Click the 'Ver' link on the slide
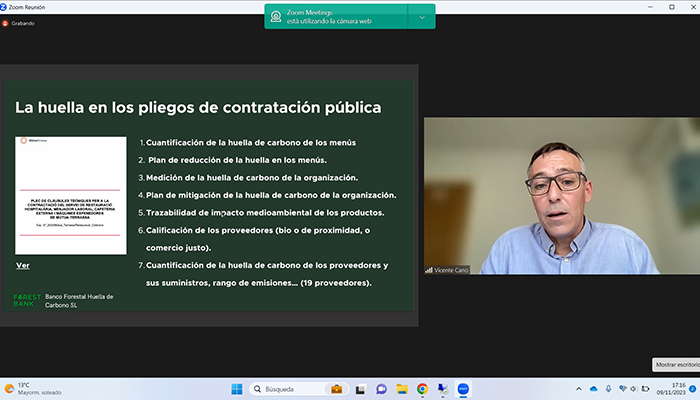The image size is (700, 400). click(x=22, y=265)
